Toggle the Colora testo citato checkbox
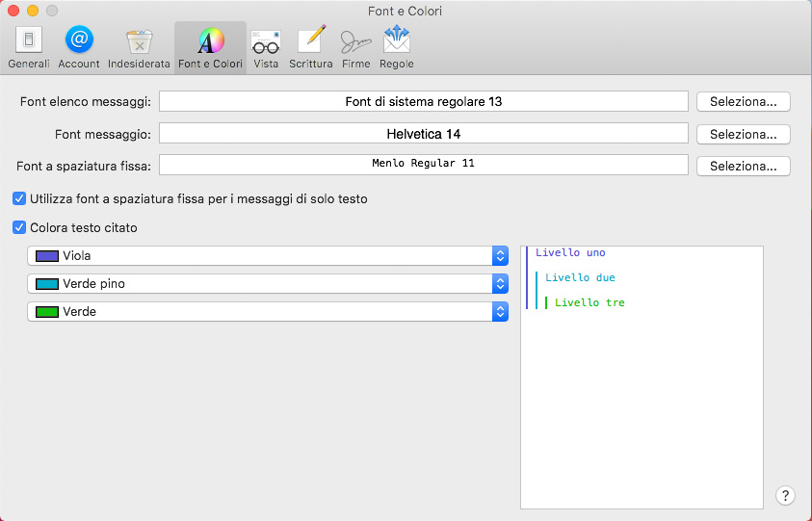The height and width of the screenshot is (521, 812). (19, 228)
